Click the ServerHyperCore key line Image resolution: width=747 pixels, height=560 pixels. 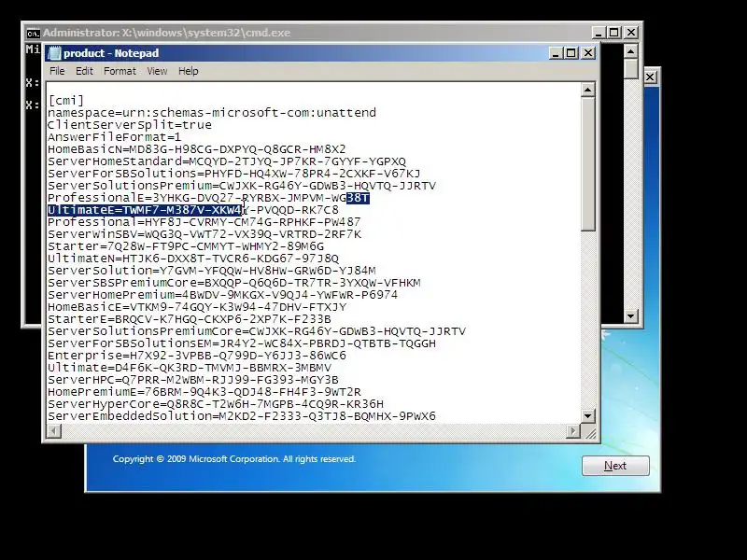pyautogui.click(x=216, y=404)
